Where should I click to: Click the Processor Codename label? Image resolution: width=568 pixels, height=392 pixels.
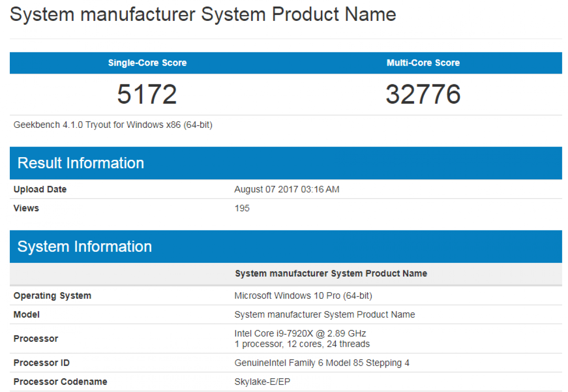60,382
